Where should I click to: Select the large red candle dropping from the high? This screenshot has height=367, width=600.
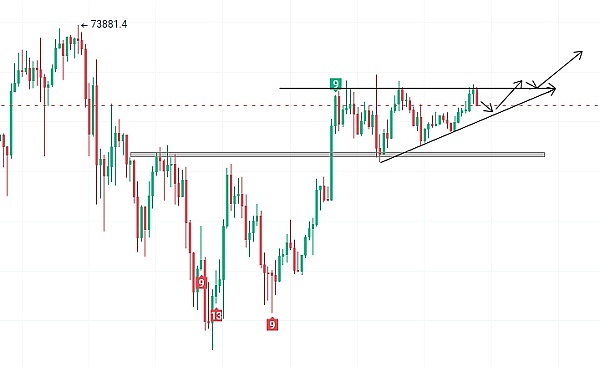[x=85, y=75]
